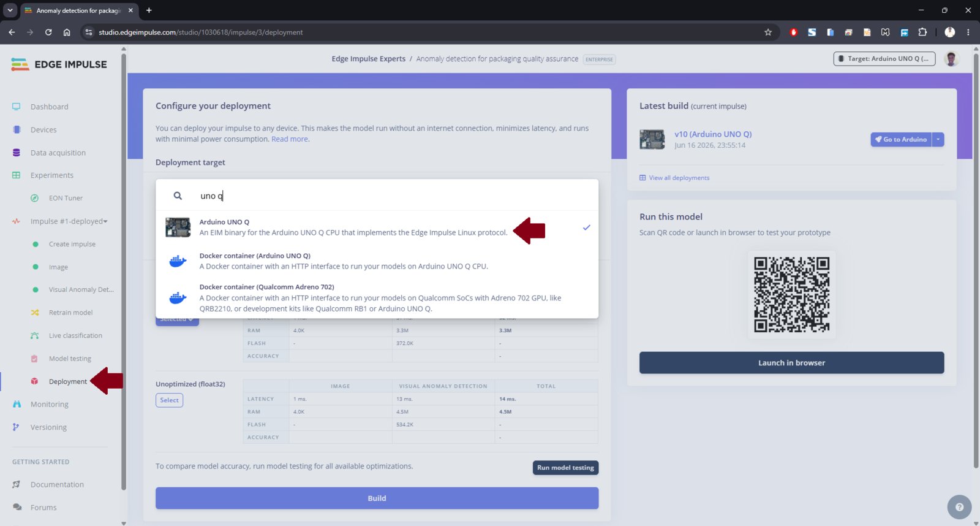Viewport: 980px width, 526px height.
Task: Open Chrome three-dot menu
Action: coord(968,32)
